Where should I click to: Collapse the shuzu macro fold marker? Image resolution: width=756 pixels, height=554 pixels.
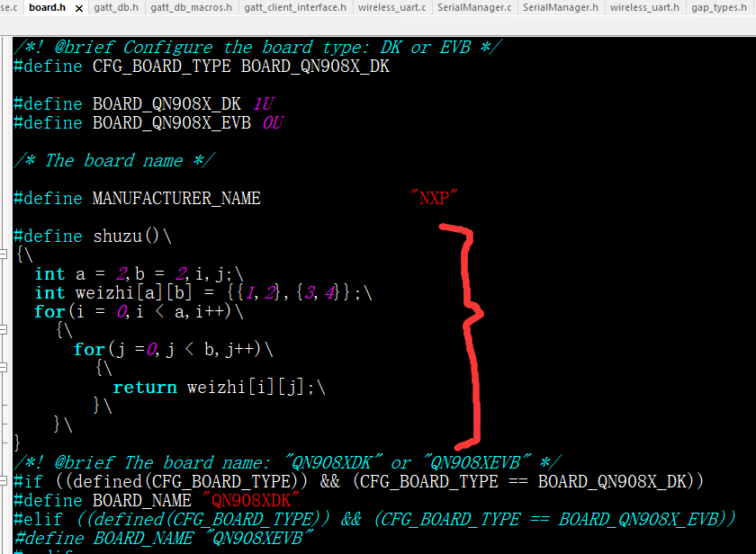coord(4,254)
